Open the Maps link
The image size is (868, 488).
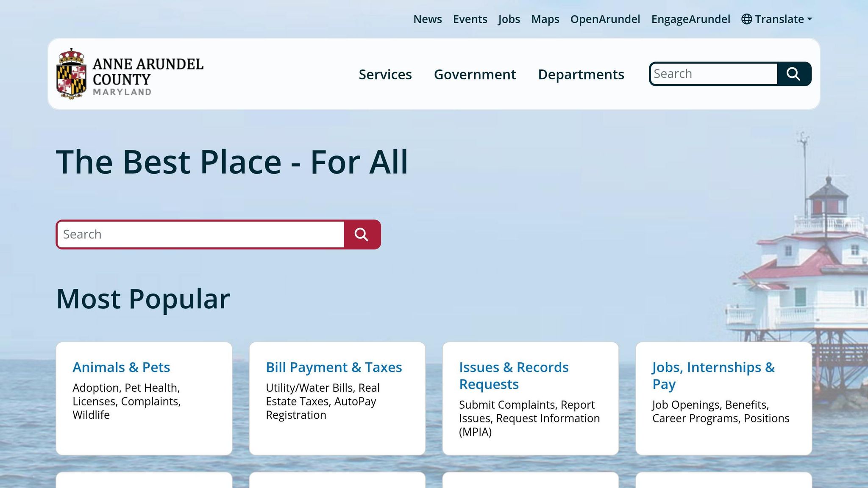pos(545,19)
